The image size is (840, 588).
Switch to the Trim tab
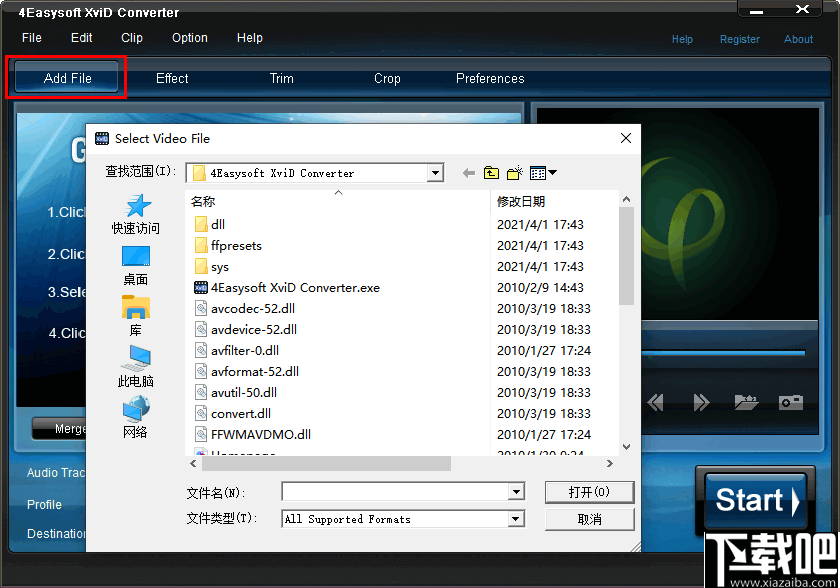click(281, 78)
